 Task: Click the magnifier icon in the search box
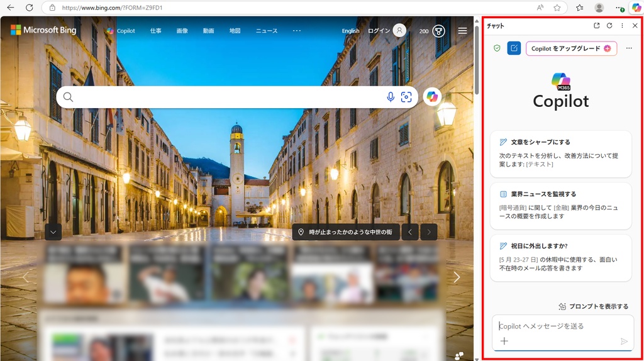pos(68,97)
